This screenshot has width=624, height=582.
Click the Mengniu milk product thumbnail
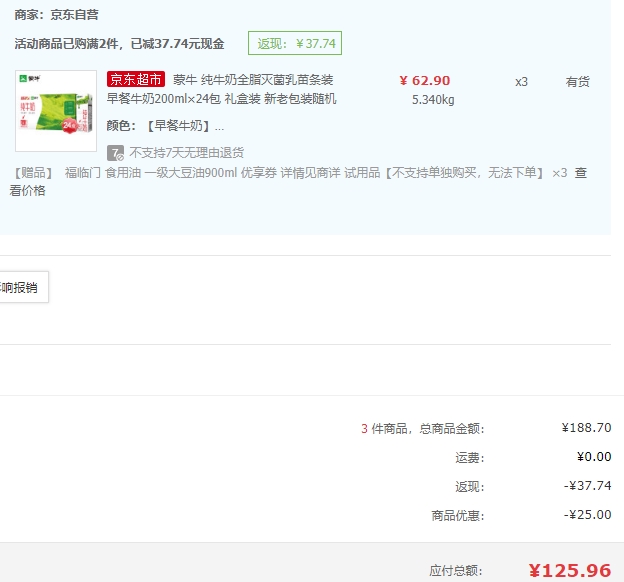tap(56, 110)
